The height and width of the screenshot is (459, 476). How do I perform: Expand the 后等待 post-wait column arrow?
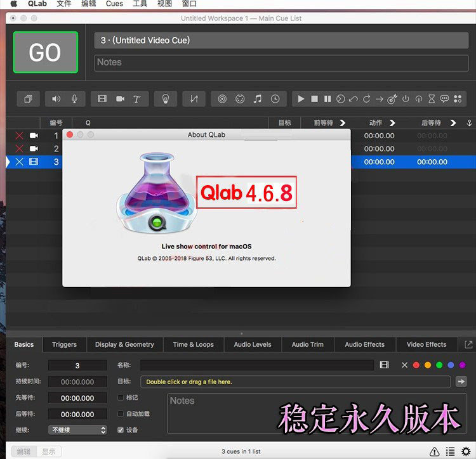coord(453,123)
